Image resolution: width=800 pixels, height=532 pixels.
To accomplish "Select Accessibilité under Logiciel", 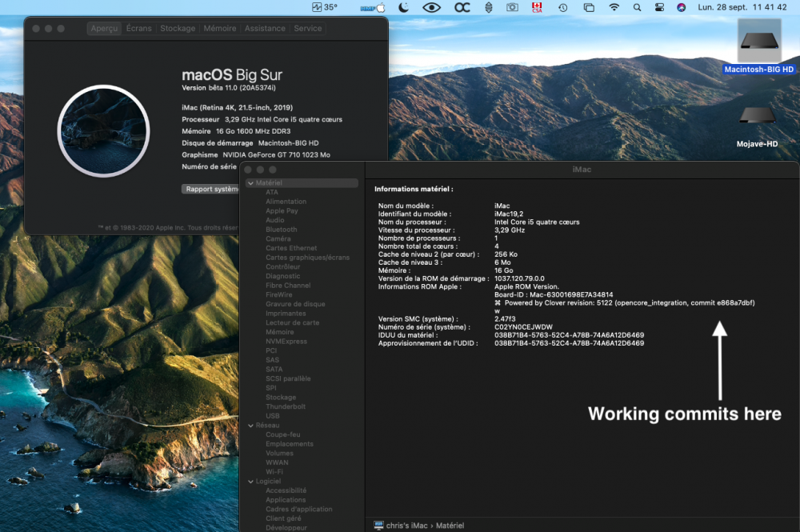I will 286,490.
